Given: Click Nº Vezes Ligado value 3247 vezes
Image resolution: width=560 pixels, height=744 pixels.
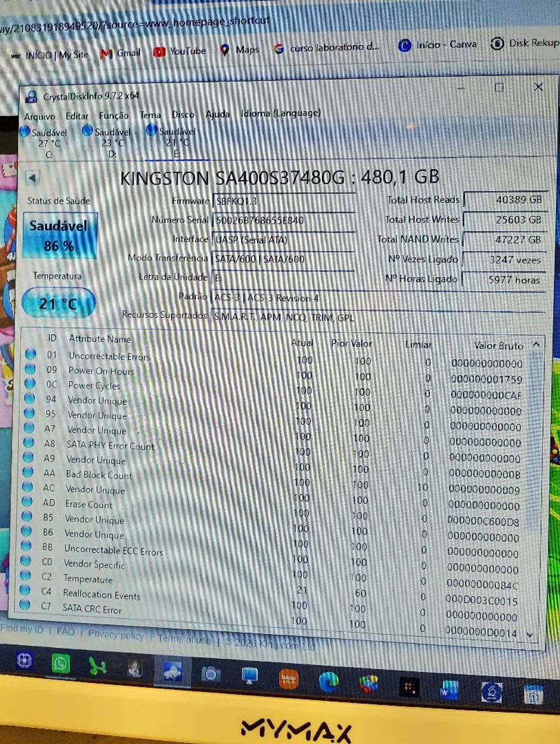Looking at the screenshot, I should (504, 260).
